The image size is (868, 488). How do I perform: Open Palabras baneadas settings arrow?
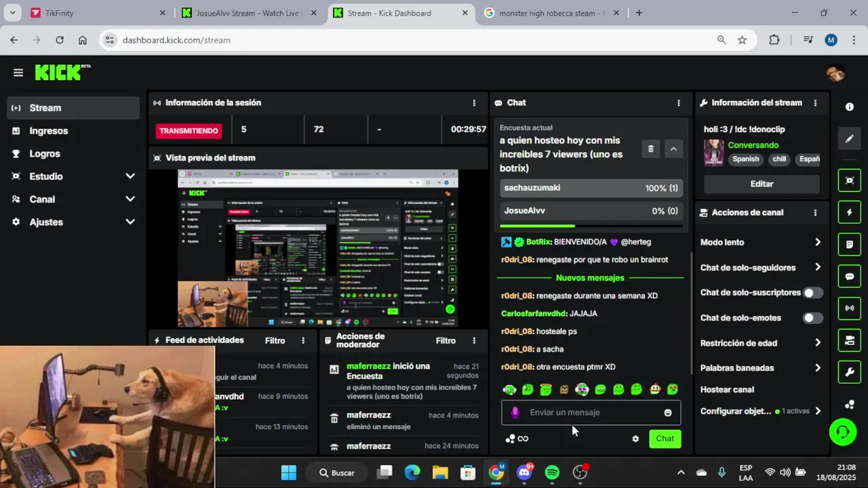click(817, 368)
